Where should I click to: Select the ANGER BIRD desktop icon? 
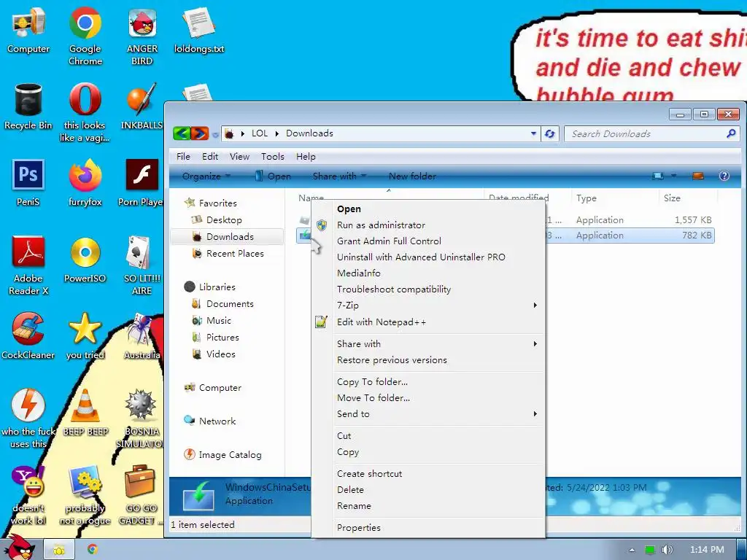point(142,36)
